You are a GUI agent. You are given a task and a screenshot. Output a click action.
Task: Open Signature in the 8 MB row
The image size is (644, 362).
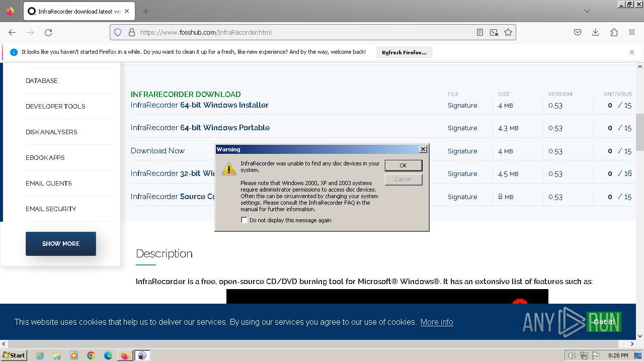tap(462, 197)
